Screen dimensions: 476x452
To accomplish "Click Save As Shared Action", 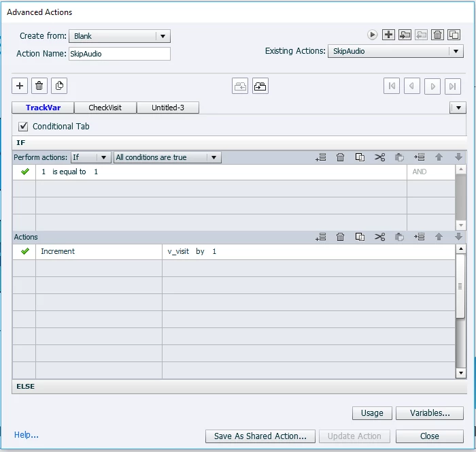I will (260, 436).
